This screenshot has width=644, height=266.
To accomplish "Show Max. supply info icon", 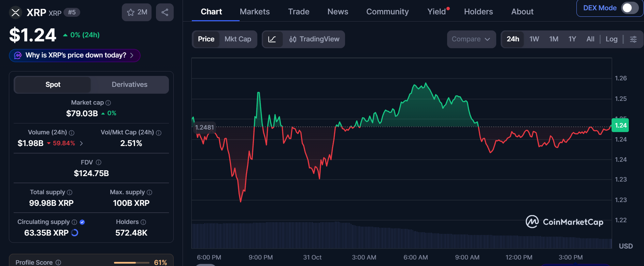I will pyautogui.click(x=149, y=192).
